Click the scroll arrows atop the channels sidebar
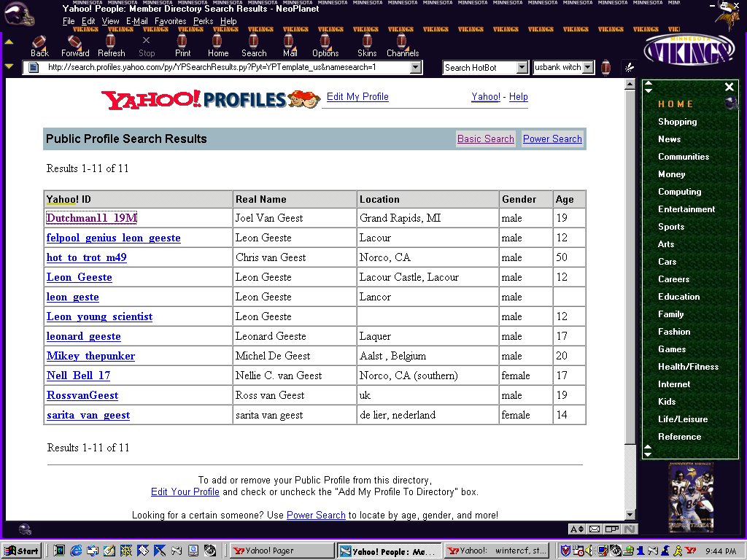The width and height of the screenshot is (747, 560). coord(648,87)
